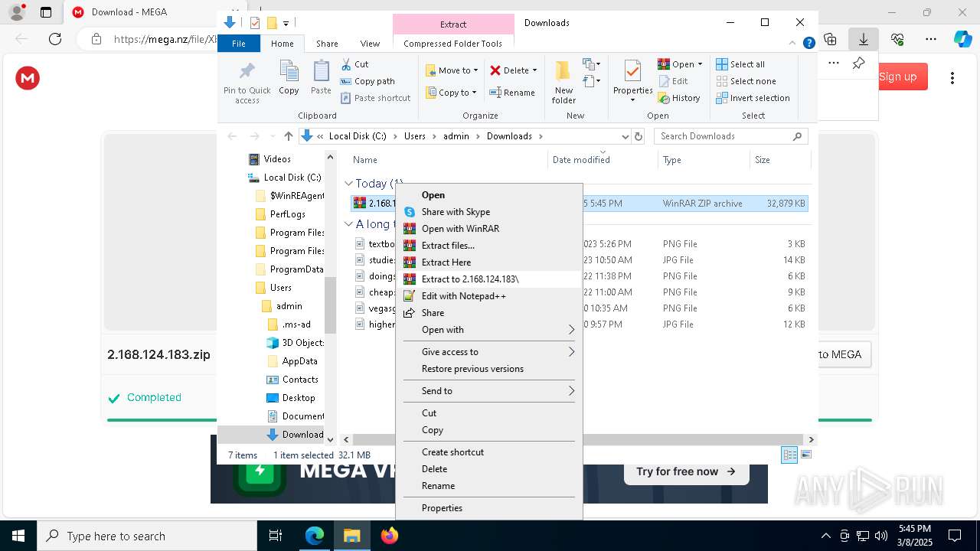980x551 pixels.
Task: Click Invert selection in ribbon
Action: pyautogui.click(x=753, y=98)
